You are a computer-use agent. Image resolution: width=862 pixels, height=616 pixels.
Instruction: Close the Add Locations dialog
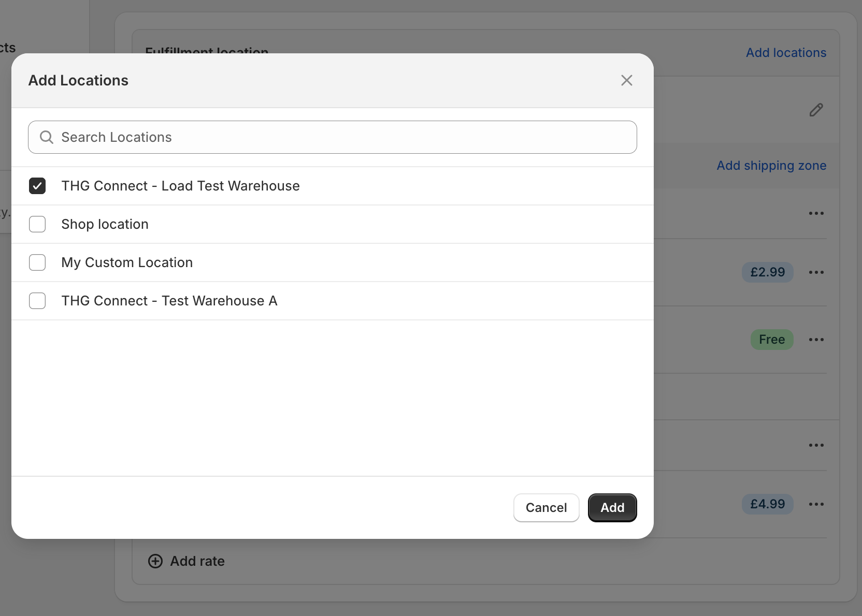(x=626, y=80)
